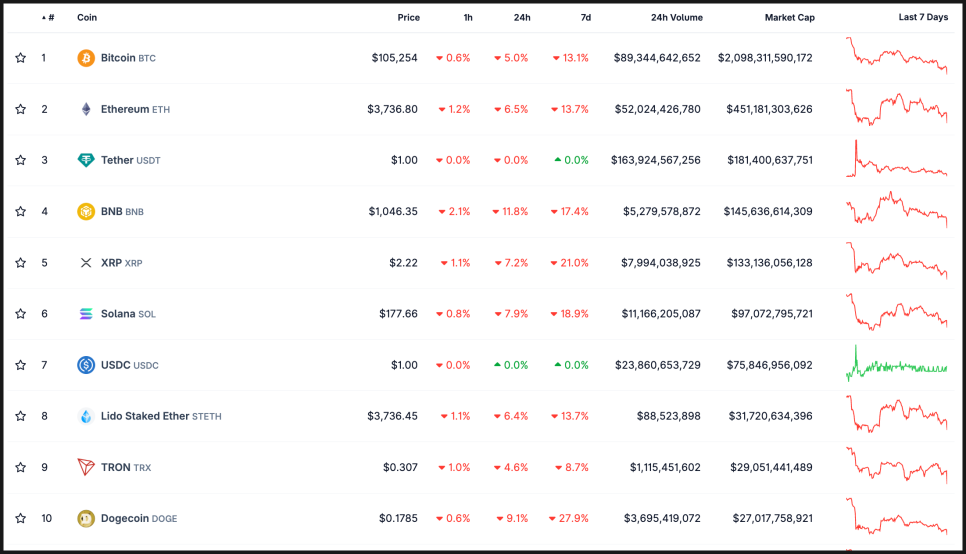
Task: Click the Price column header
Action: (x=408, y=17)
